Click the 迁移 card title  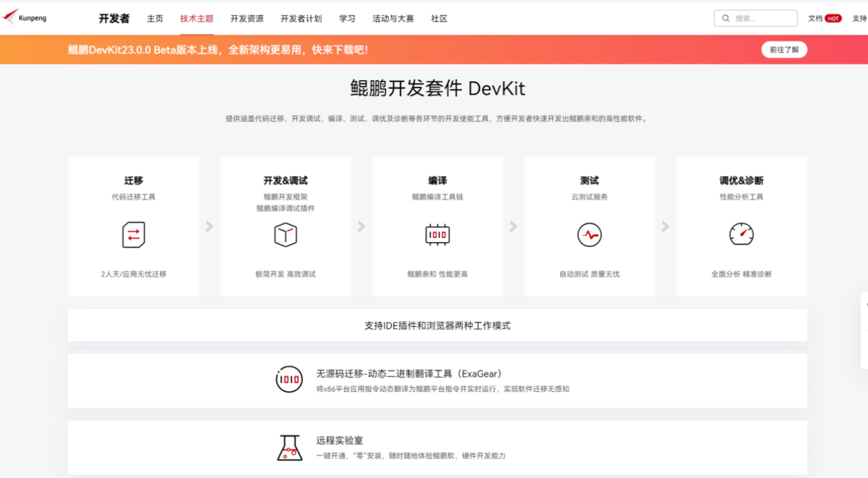[x=134, y=180]
